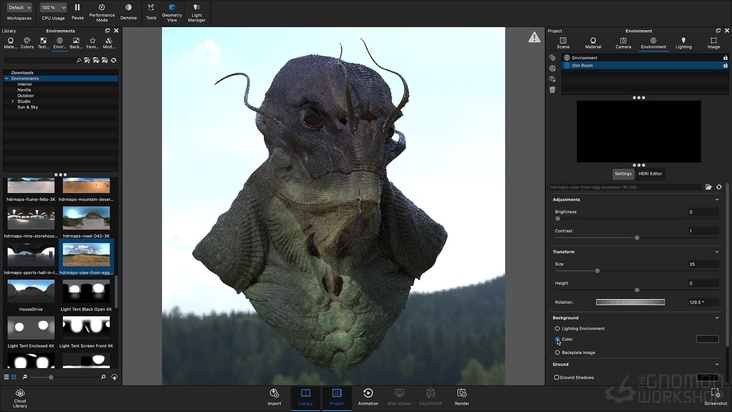Toggle Performance Mode in toolbar
This screenshot has height=412, width=732.
(102, 12)
